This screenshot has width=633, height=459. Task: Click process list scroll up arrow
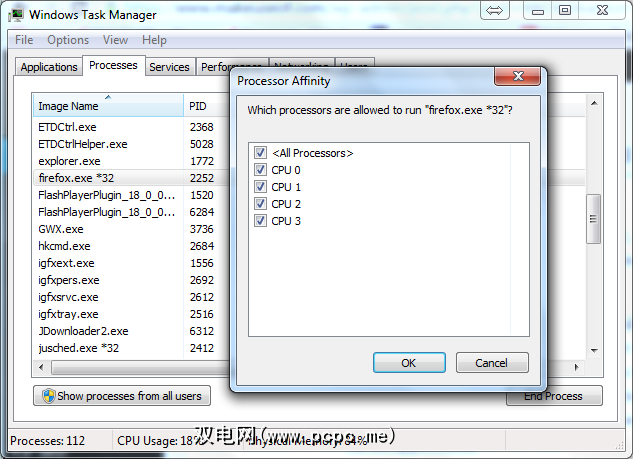pyautogui.click(x=594, y=104)
